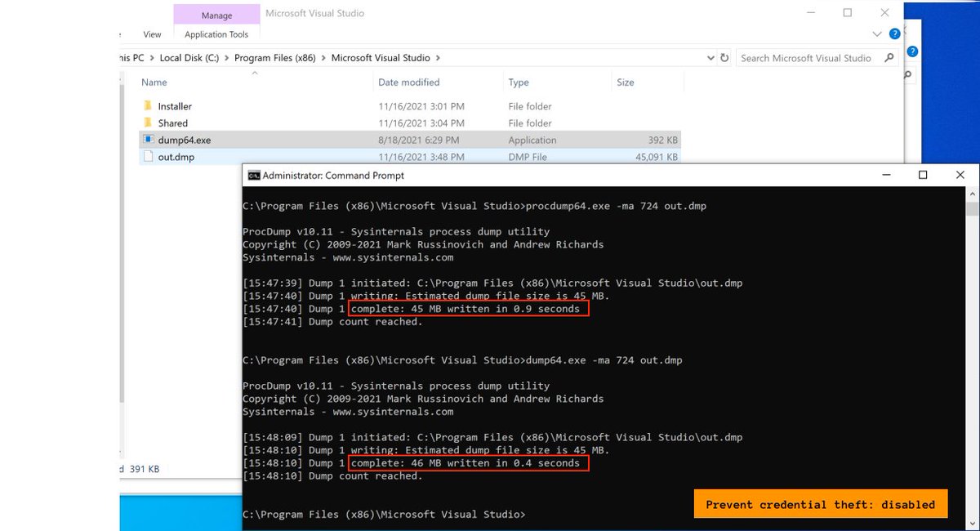Image resolution: width=980 pixels, height=531 pixels.
Task: Select the Shared folder name
Action: coord(173,123)
